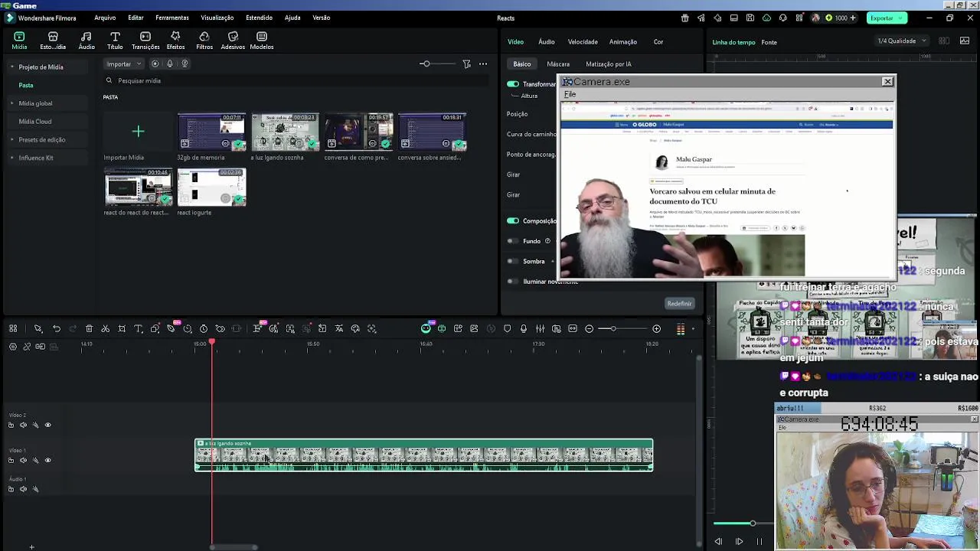Hide the Vídeo 2 track with eye icon
The width and height of the screenshot is (980, 551).
point(47,425)
